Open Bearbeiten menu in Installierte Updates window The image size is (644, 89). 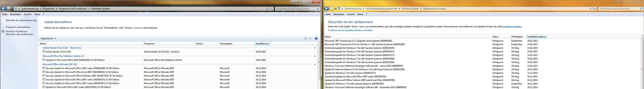tap(15, 14)
